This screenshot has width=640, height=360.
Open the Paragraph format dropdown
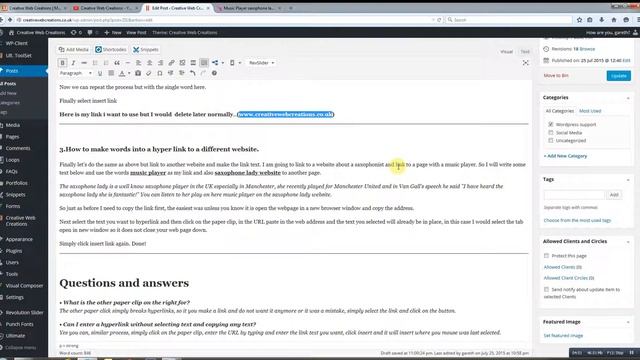[76, 73]
